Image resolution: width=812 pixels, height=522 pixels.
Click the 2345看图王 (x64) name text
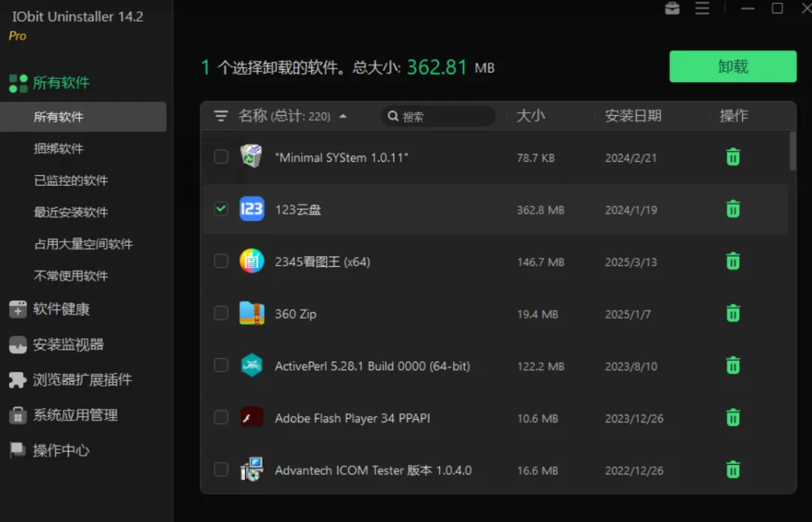tap(323, 262)
